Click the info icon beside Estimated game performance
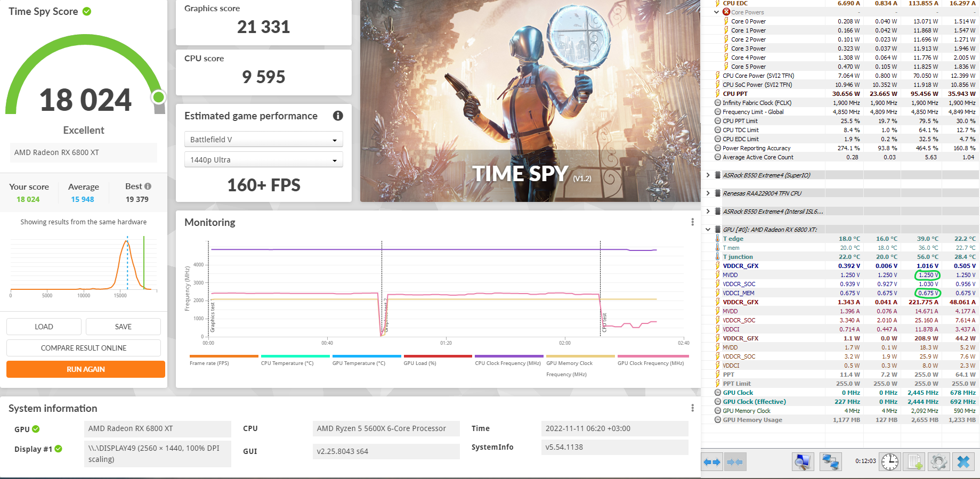The width and height of the screenshot is (980, 479). tap(338, 116)
